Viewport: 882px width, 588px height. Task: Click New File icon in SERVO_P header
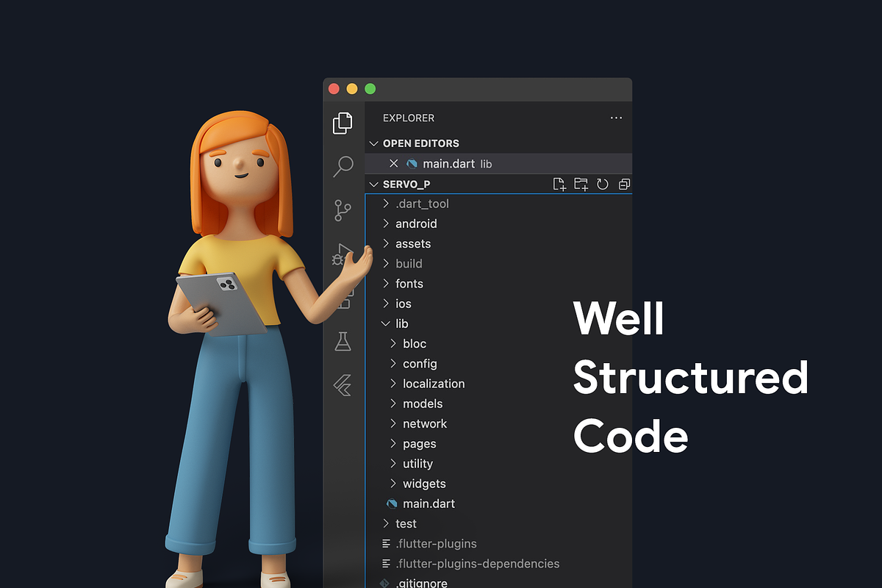pos(559,184)
